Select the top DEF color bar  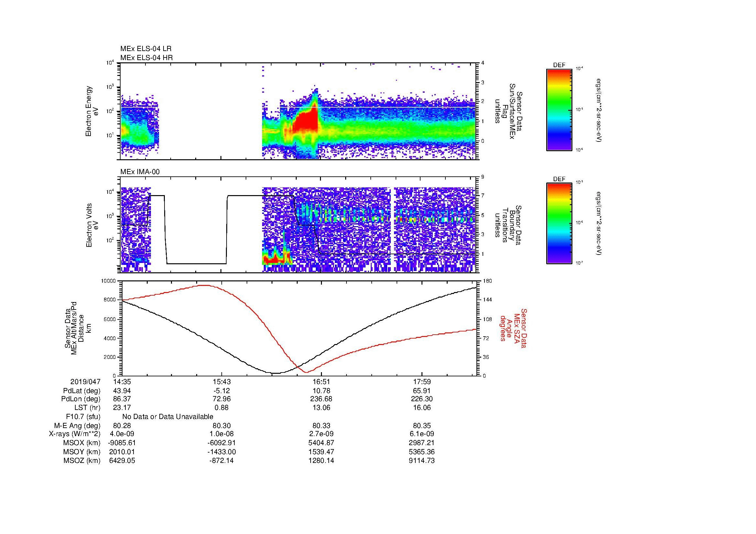point(559,110)
